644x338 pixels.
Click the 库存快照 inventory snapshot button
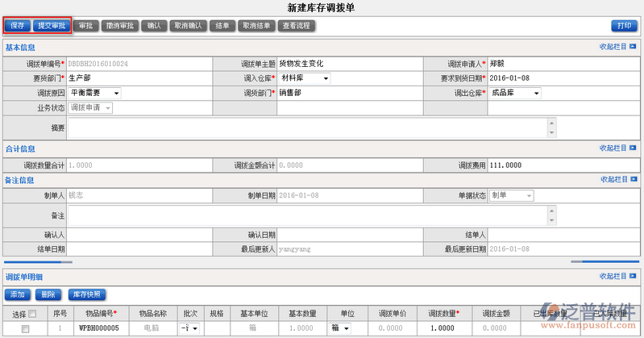[x=87, y=294]
